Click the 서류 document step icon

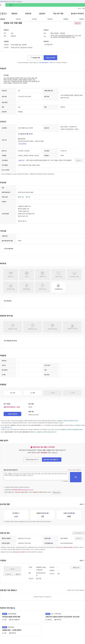[x=13, y=393]
